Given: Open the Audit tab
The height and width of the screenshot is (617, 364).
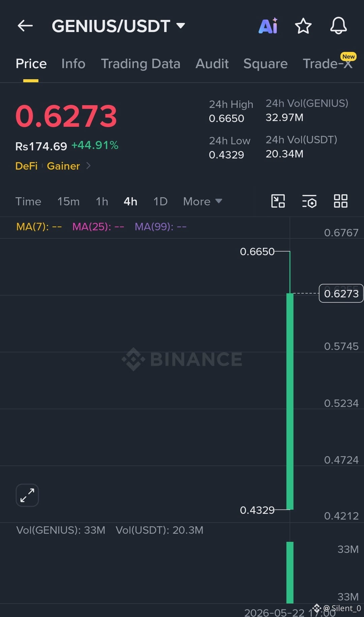Looking at the screenshot, I should (212, 63).
